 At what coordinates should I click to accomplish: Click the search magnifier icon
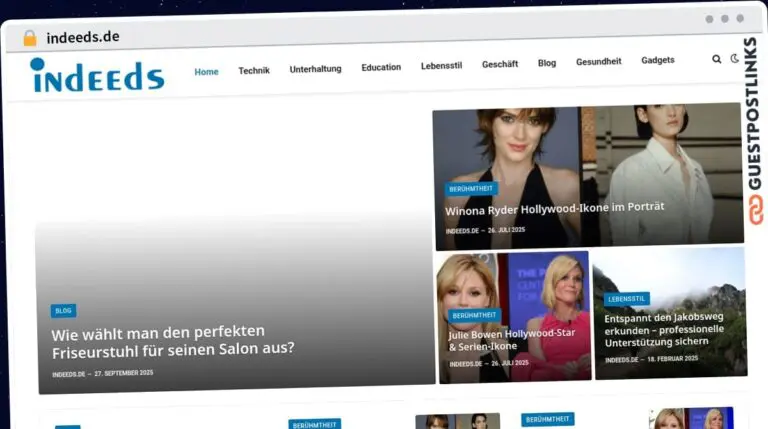coord(716,59)
